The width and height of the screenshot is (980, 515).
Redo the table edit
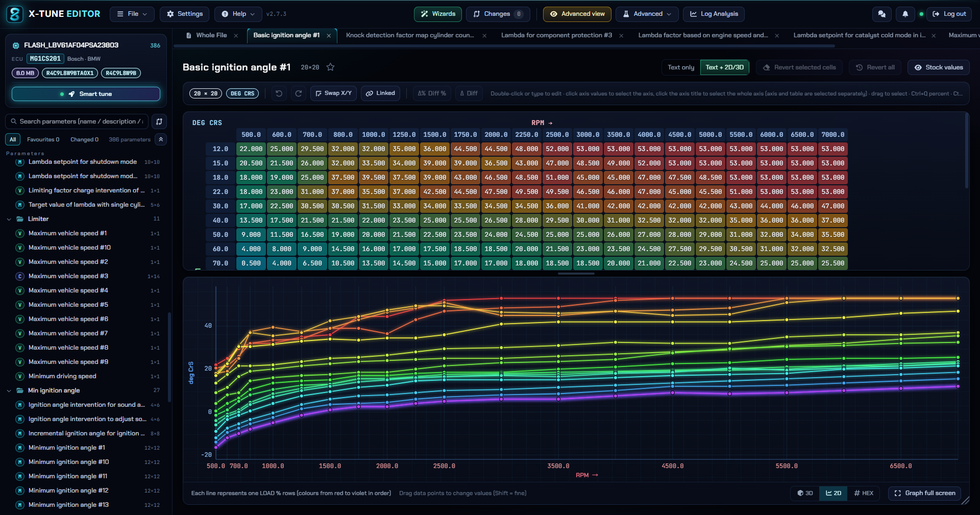click(x=299, y=93)
